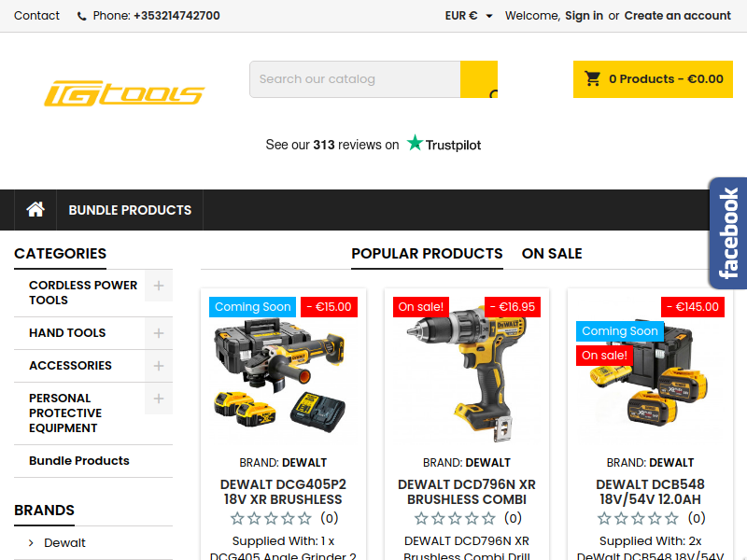Click the Contact link
This screenshot has height=560, width=747.
tap(36, 16)
